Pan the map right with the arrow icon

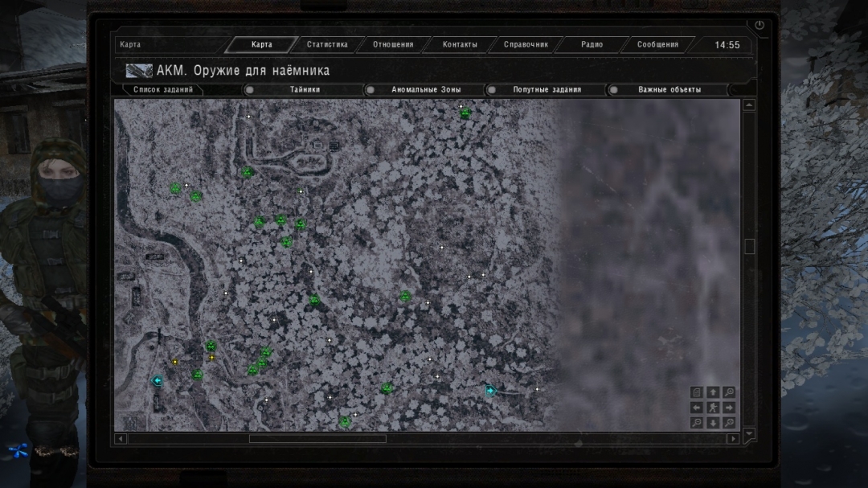[729, 408]
